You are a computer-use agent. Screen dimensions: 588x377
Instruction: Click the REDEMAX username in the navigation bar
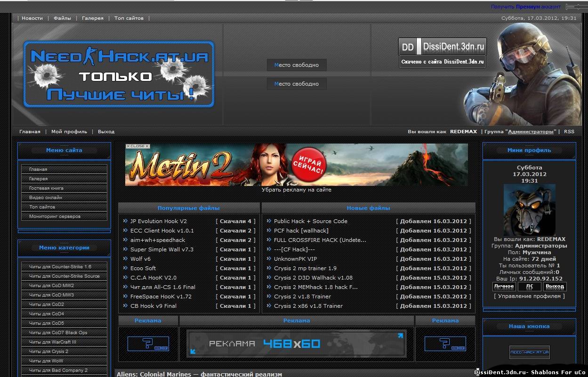(x=463, y=132)
